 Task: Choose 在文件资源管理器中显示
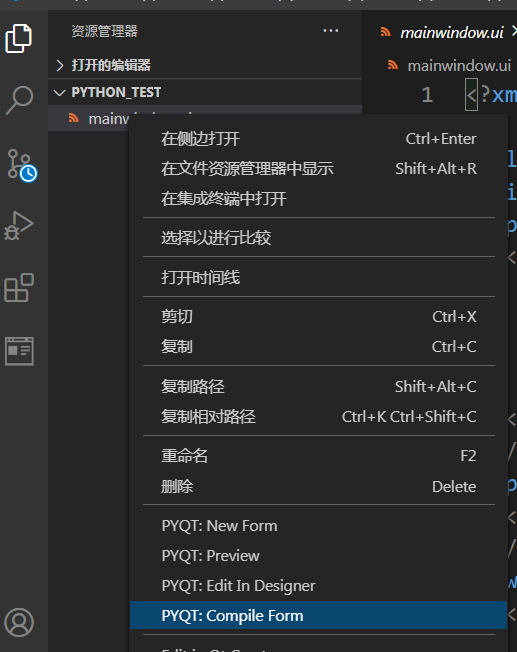318,169
